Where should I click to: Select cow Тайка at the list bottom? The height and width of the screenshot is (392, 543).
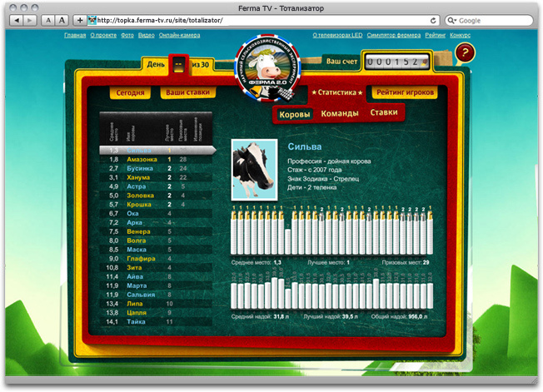coord(137,321)
